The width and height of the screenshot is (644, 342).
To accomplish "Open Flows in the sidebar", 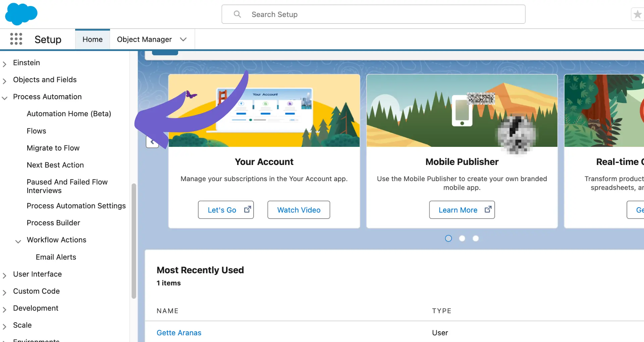I will pos(36,131).
